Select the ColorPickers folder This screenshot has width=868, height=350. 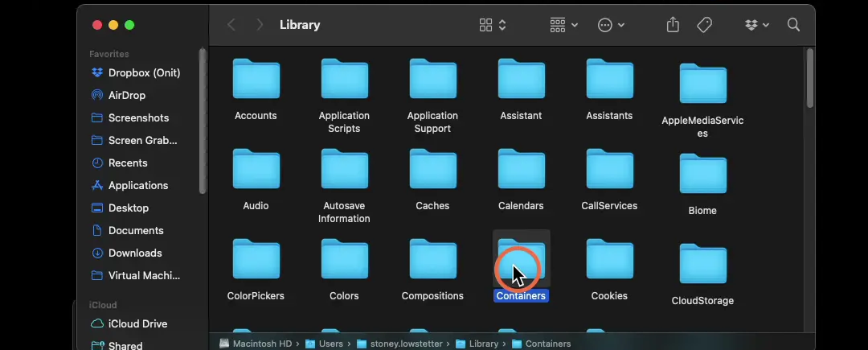coord(256,259)
